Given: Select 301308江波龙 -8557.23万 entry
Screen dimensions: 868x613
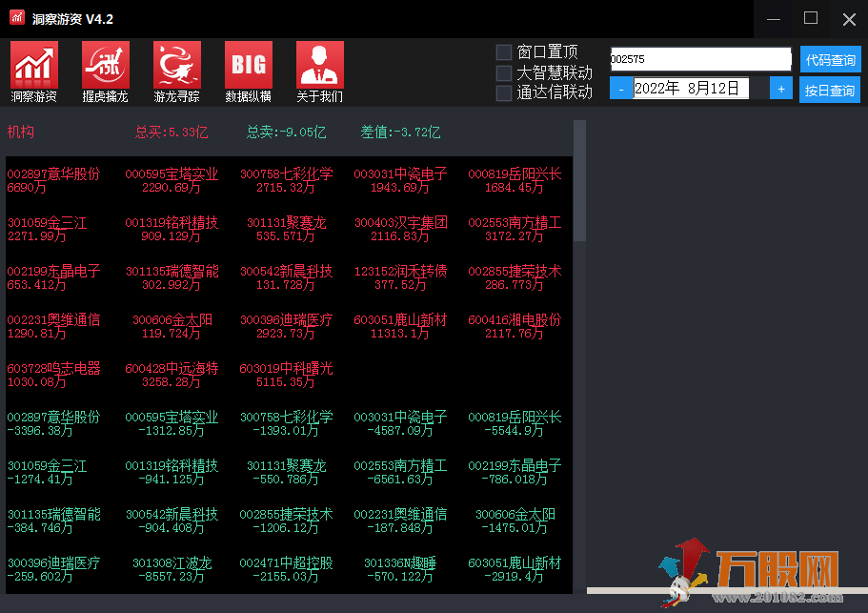Looking at the screenshot, I should [172, 570].
